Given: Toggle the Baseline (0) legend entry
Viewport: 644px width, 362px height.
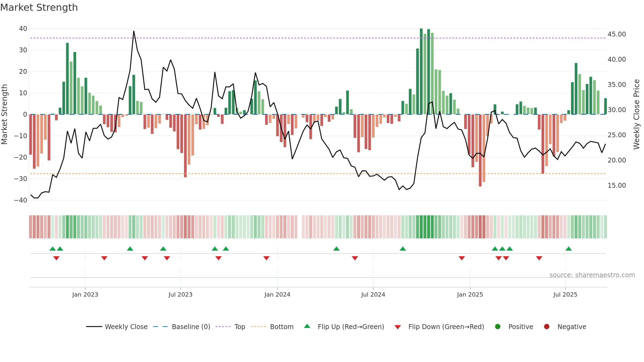Looking at the screenshot, I should click(x=182, y=327).
